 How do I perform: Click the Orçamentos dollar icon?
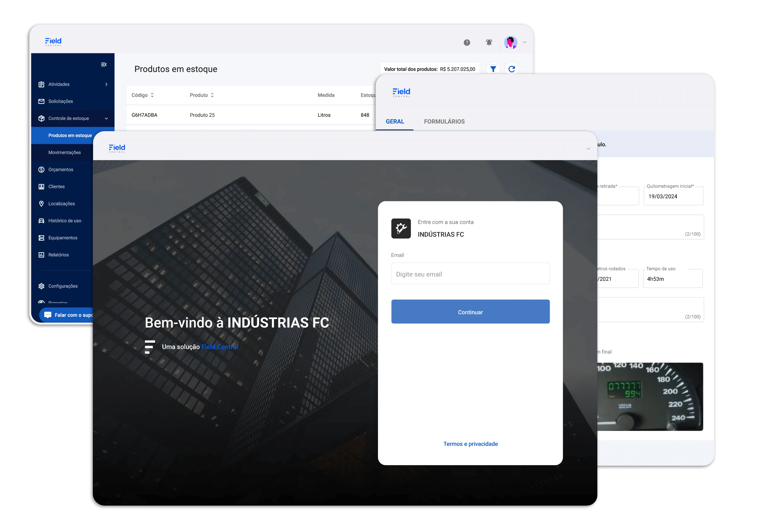[41, 170]
